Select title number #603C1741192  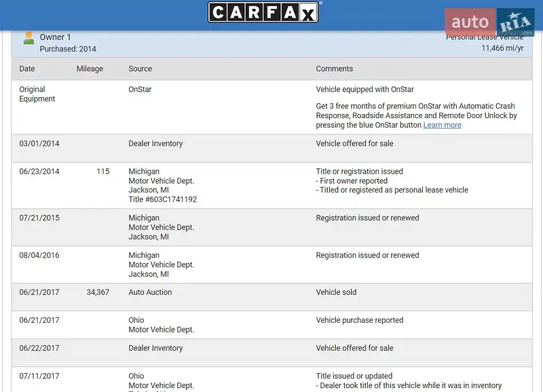pyautogui.click(x=162, y=200)
